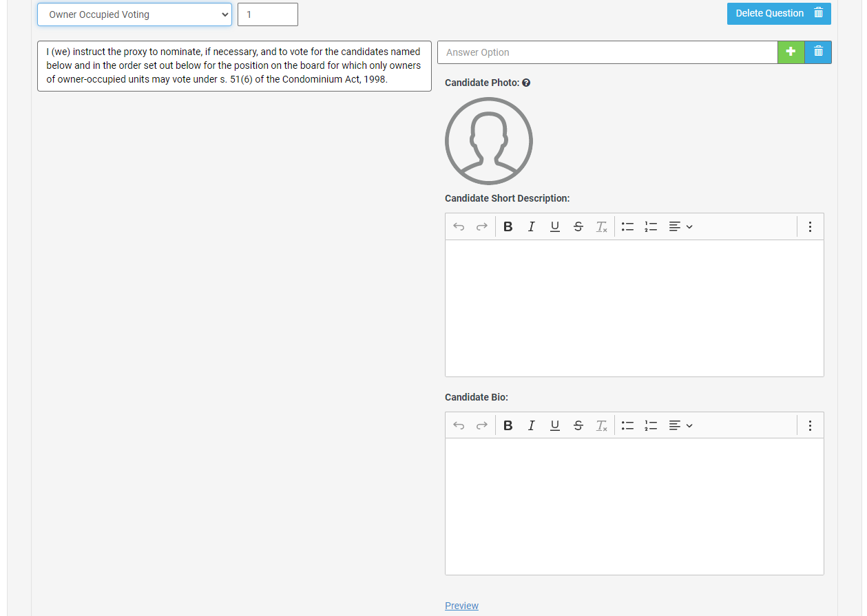The width and height of the screenshot is (867, 616).
Task: Remove formatting in Candidate Short Description editor
Action: point(602,226)
